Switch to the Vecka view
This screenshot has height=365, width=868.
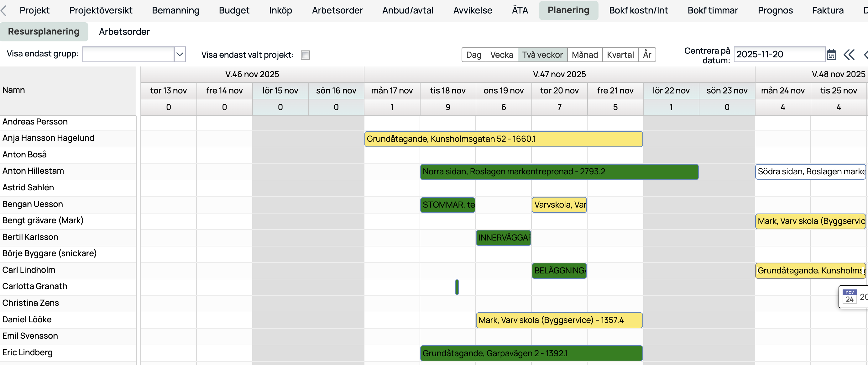[x=501, y=55]
